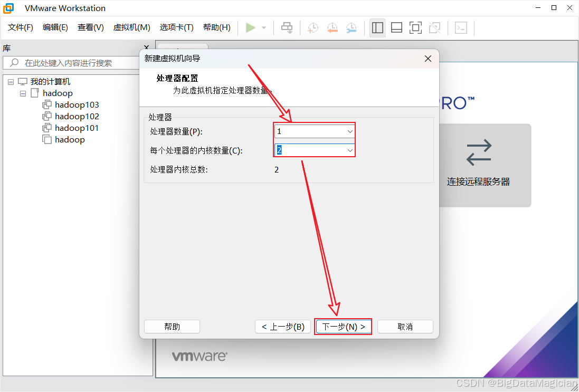Click the 连接远程服务器 tile label

click(479, 181)
